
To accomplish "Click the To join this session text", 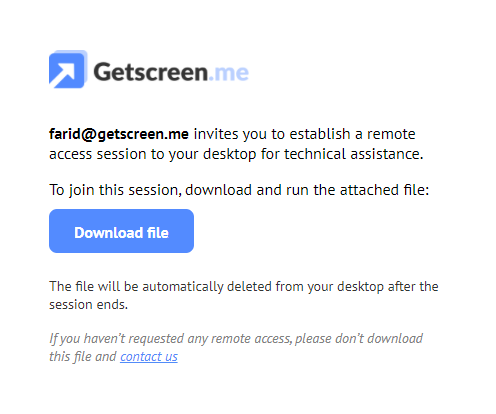I will pyautogui.click(x=115, y=190).
